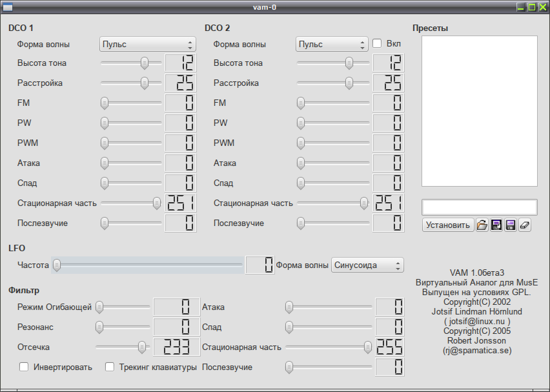This screenshot has width=550, height=392.
Task: Close the vam-0 window
Action: pyautogui.click(x=543, y=7)
